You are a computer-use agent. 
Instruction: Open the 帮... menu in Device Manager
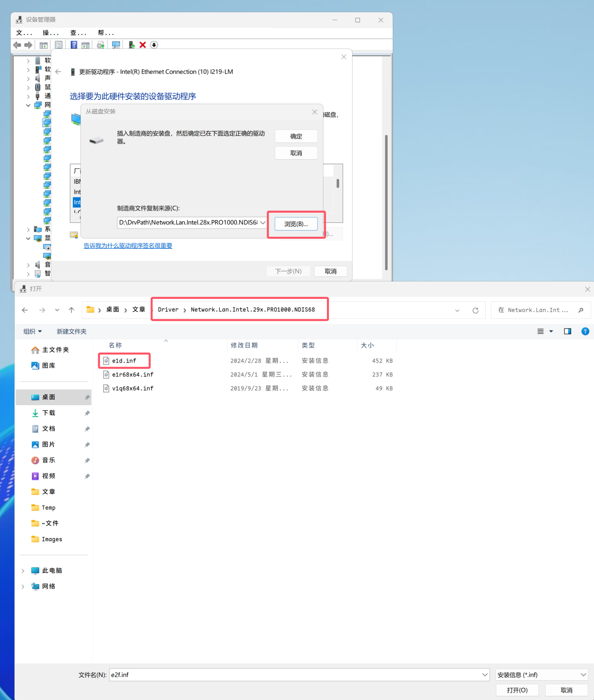point(106,33)
